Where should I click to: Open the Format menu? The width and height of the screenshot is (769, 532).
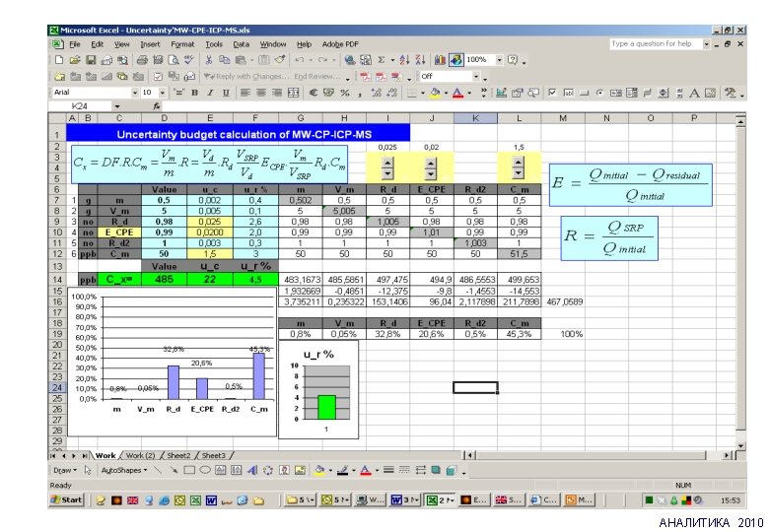coord(182,44)
